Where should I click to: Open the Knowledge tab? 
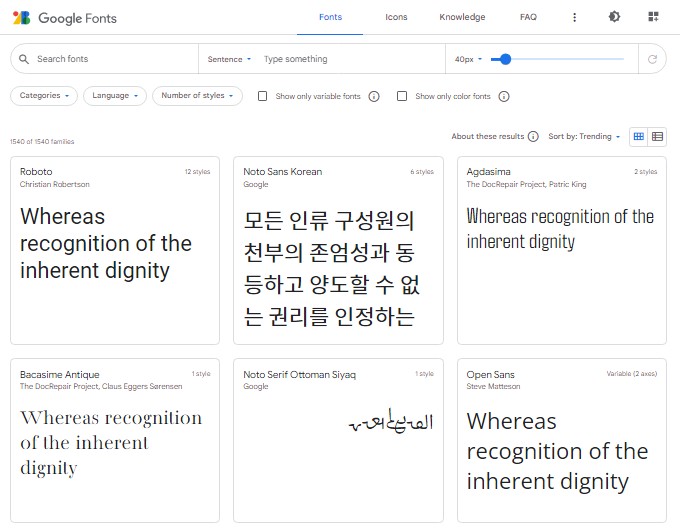pyautogui.click(x=462, y=17)
